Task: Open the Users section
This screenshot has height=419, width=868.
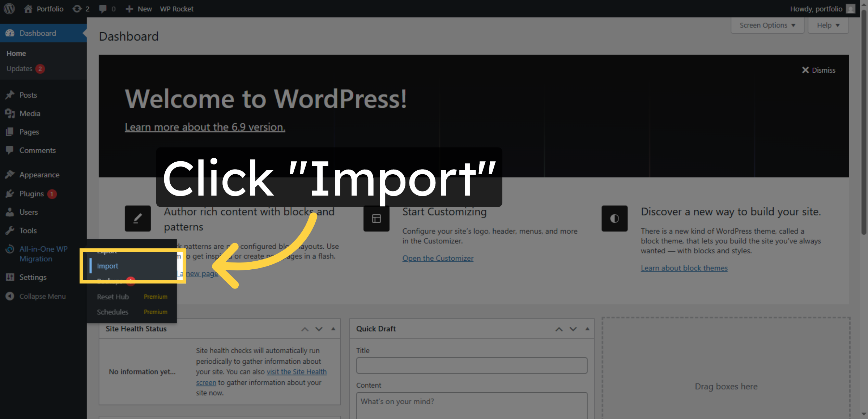Action: pos(29,212)
